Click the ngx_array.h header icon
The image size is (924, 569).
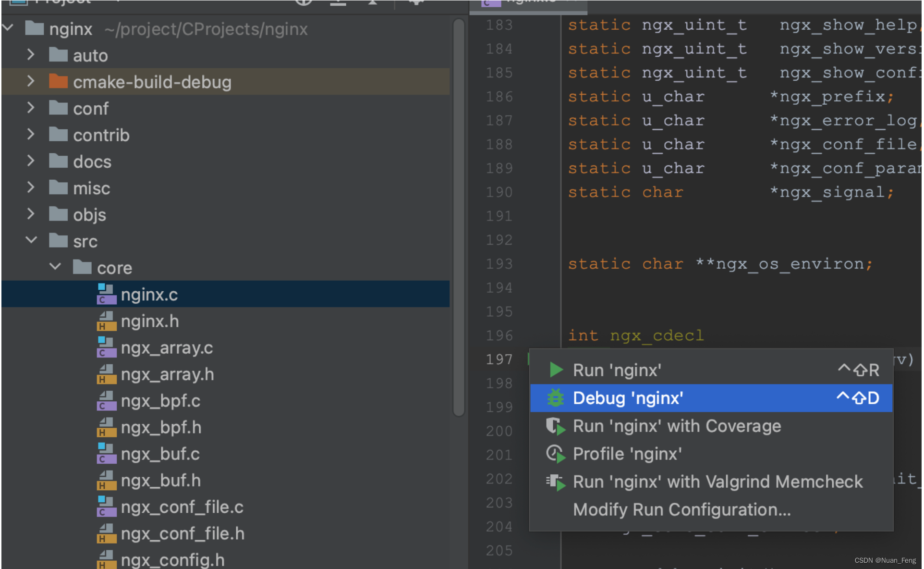[106, 374]
